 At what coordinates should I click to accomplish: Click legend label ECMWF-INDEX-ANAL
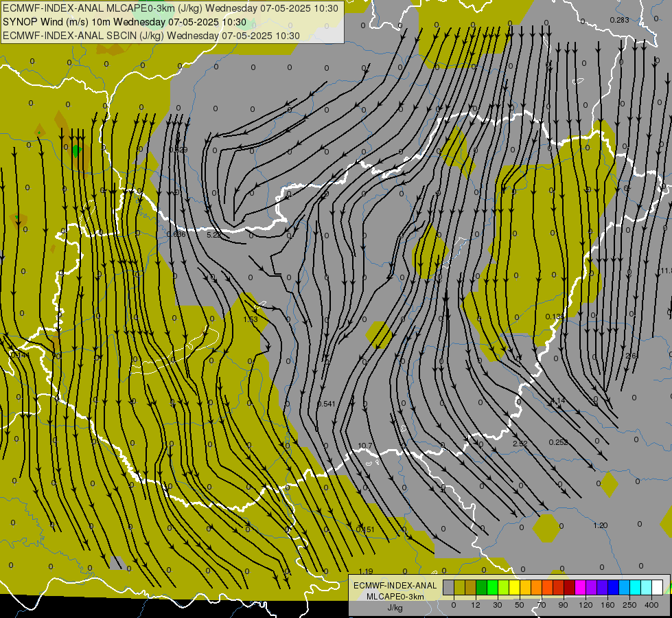click(395, 586)
